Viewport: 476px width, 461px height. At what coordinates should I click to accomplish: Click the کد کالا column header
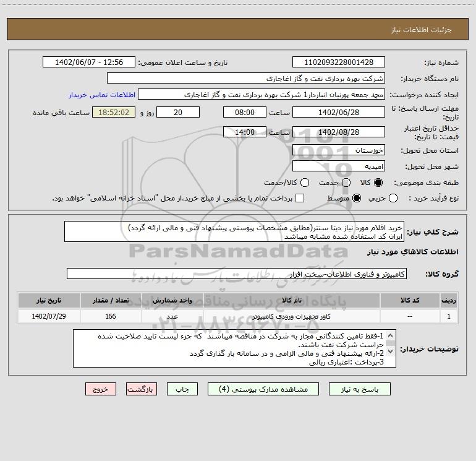[410, 300]
